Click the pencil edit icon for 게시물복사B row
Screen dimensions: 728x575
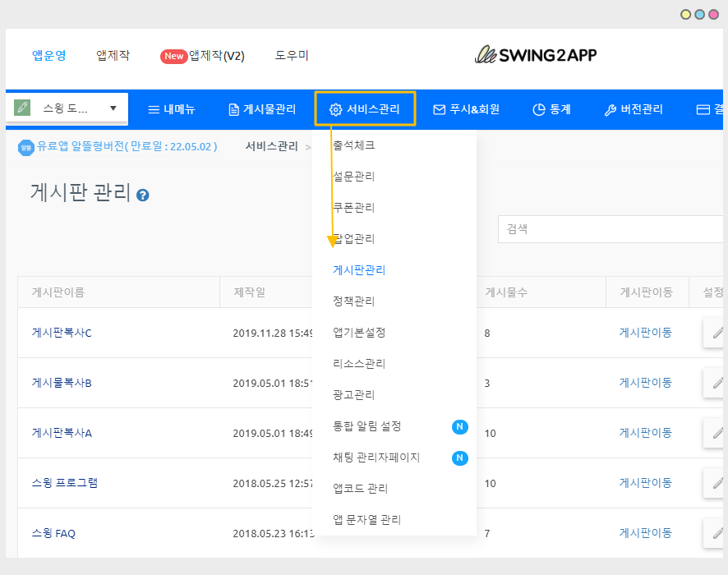[716, 383]
